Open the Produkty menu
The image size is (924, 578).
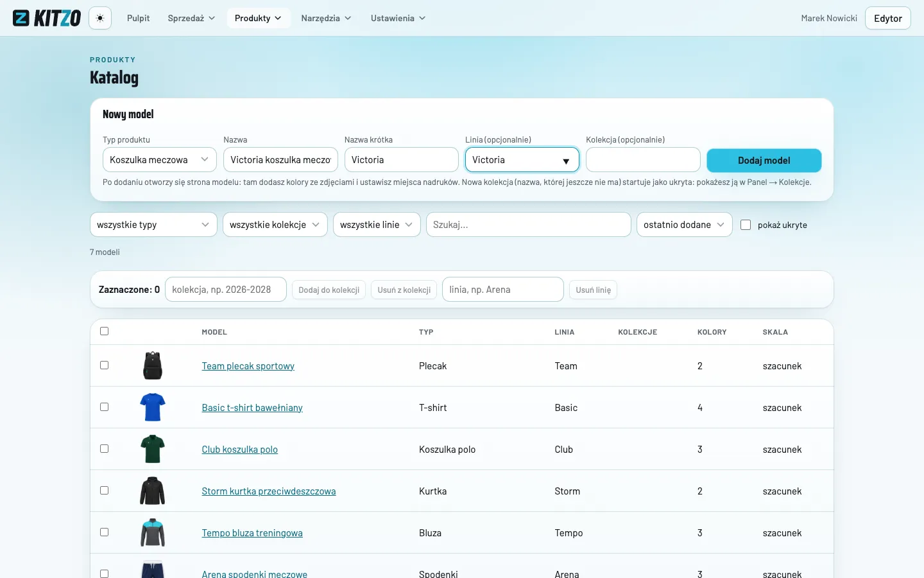click(258, 18)
